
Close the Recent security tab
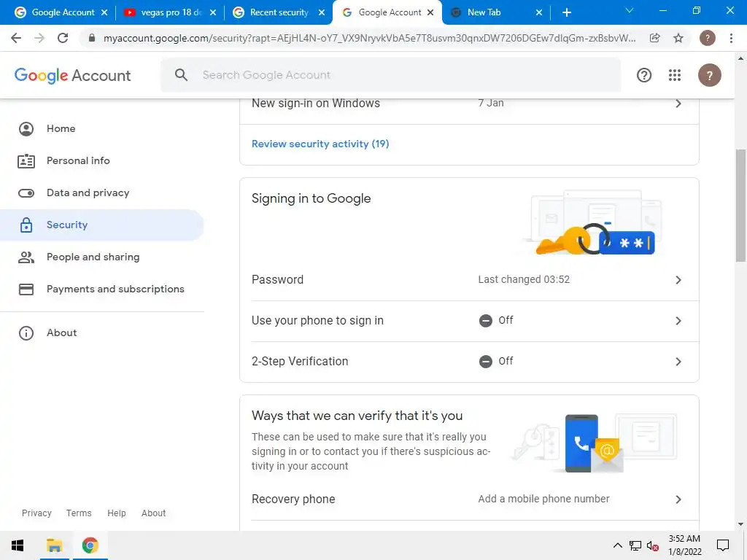(322, 12)
